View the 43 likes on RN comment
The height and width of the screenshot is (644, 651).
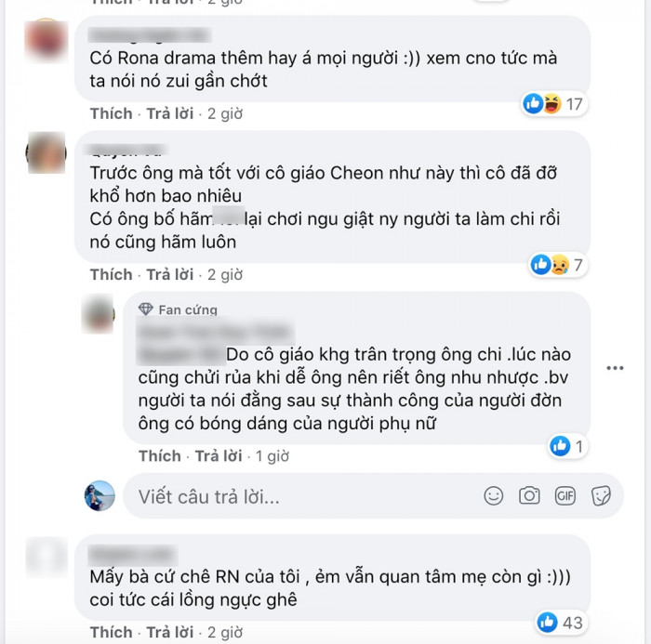[x=561, y=623]
